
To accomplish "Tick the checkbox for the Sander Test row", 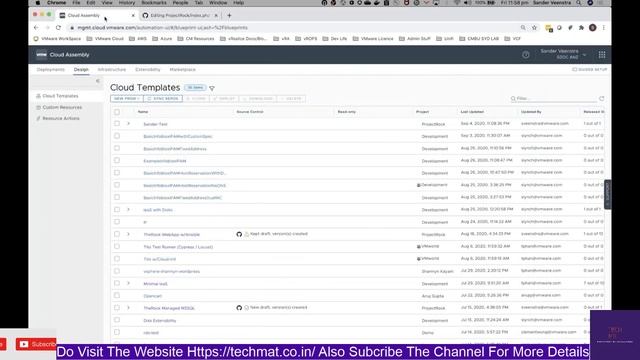I will click(117, 123).
